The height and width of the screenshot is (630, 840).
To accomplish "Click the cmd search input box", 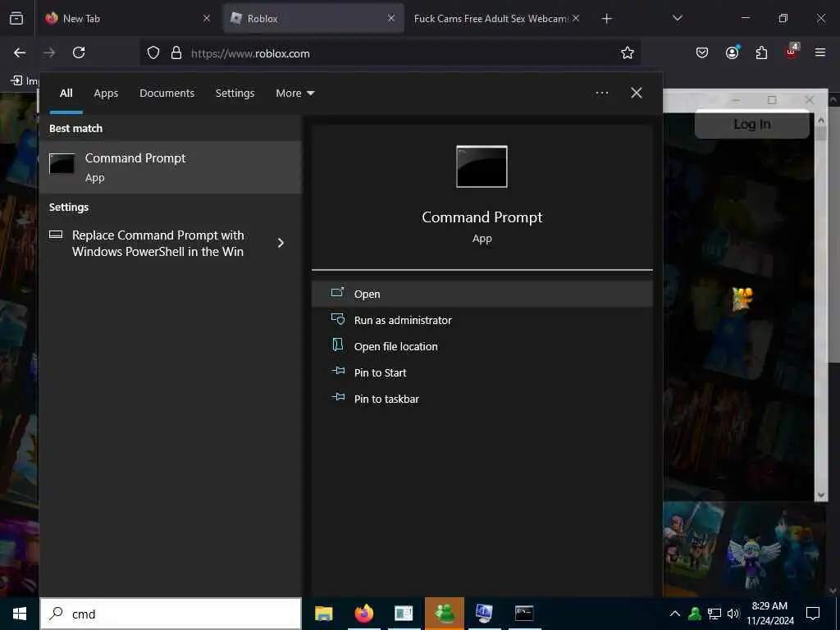I will [x=171, y=614].
